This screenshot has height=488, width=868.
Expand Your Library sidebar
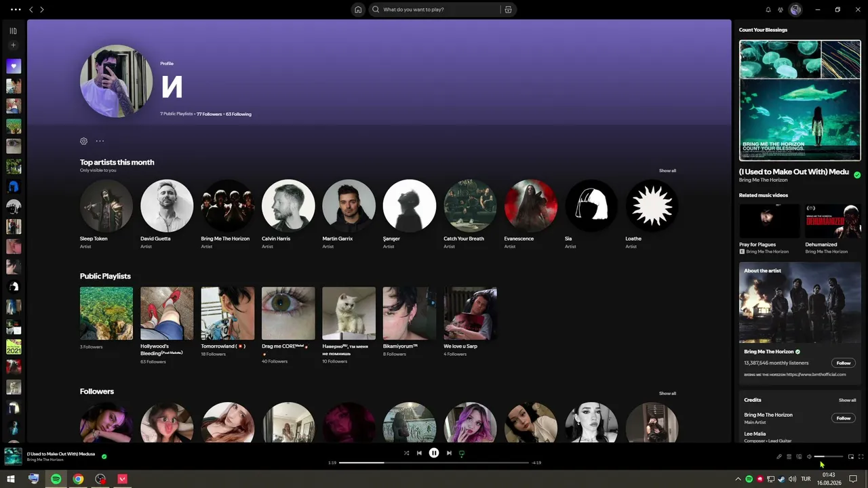pos(13,30)
